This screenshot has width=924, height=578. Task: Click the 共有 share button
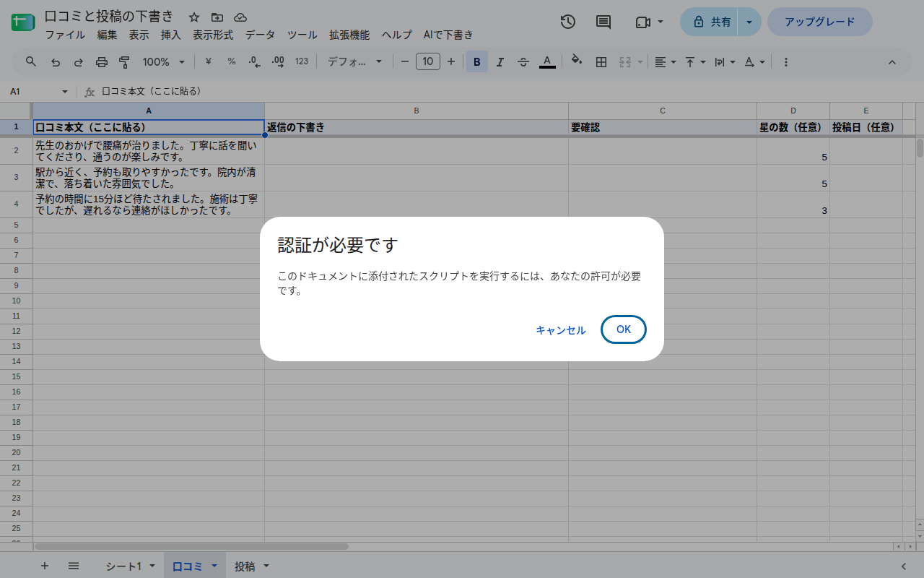710,22
